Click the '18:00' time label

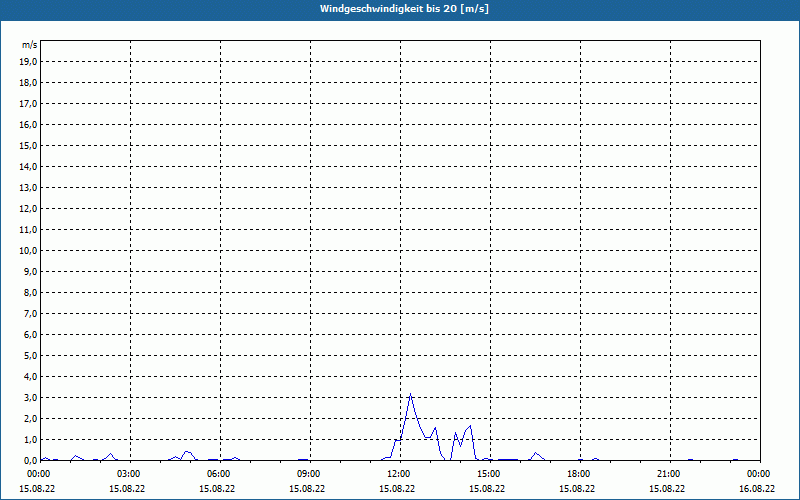580,474
